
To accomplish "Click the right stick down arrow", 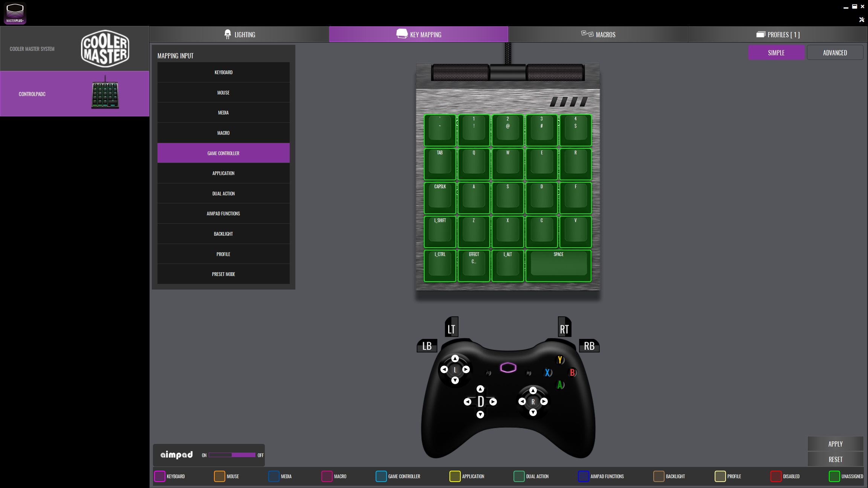I will 533,413.
